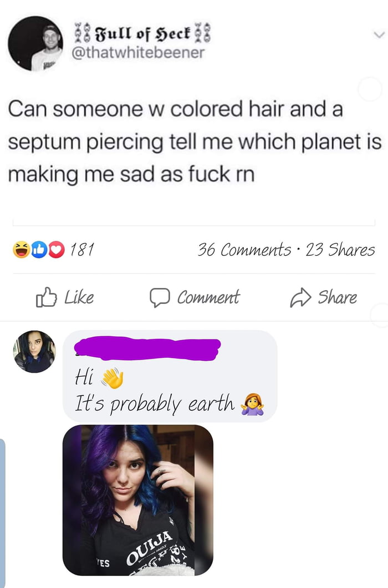Open the 36 Comments link
Image resolution: width=388 pixels, height=588 pixels.
tap(244, 250)
